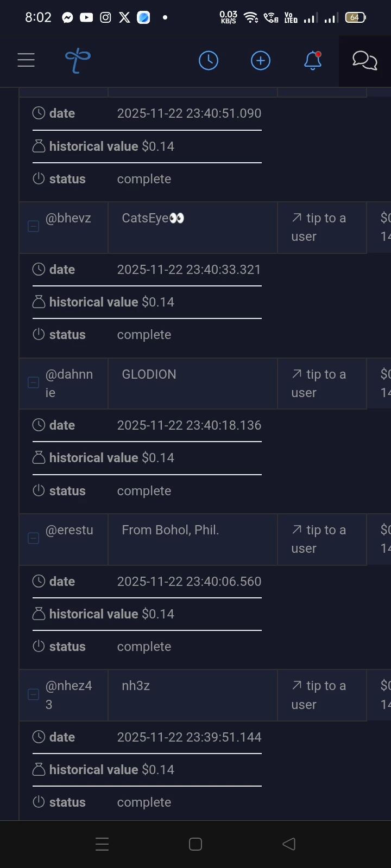Select the GLODION name cell
Viewport: 391px width, 868px height.
tap(193, 384)
